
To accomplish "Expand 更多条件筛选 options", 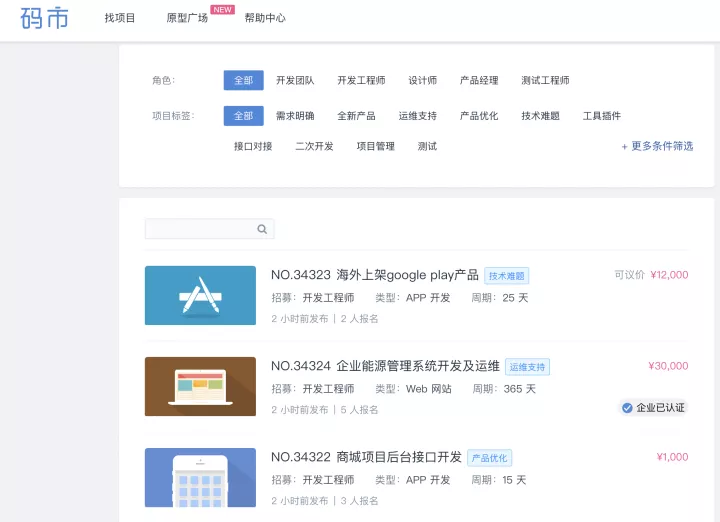I will point(657,146).
